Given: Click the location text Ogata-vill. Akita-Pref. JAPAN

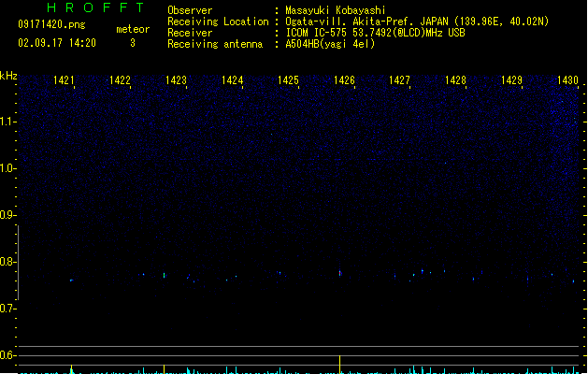Looking at the screenshot, I should pyautogui.click(x=367, y=22).
